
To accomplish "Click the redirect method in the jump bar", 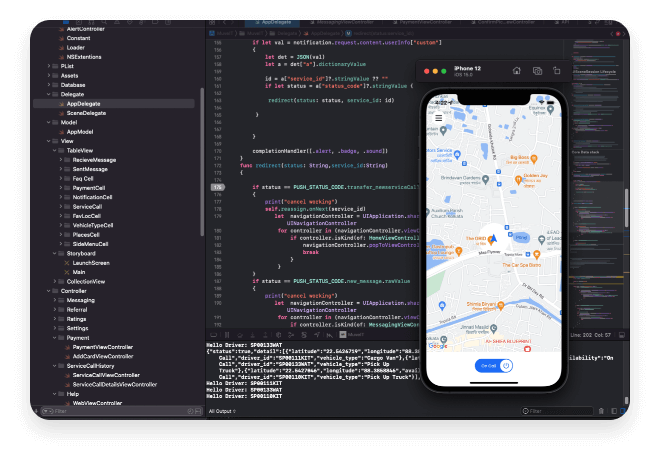I will tap(380, 33).
